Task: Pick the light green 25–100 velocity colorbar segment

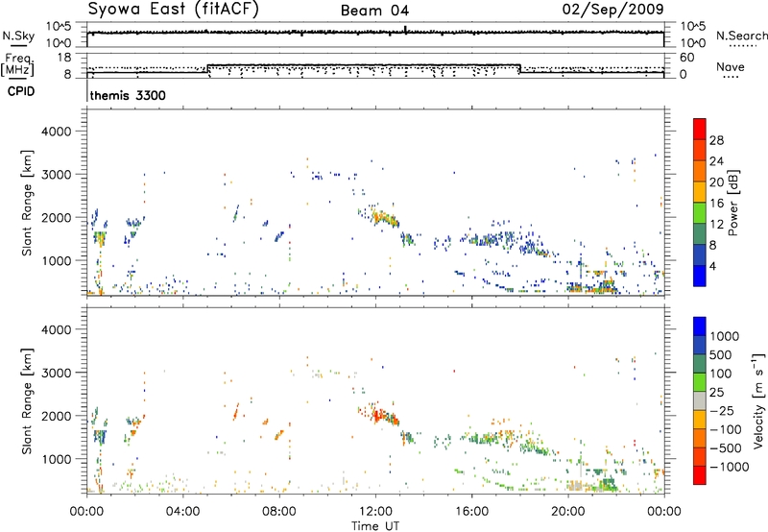Action: pyautogui.click(x=700, y=382)
